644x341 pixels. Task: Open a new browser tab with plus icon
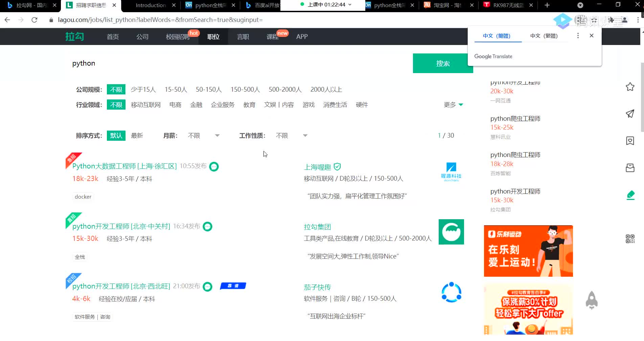547,5
